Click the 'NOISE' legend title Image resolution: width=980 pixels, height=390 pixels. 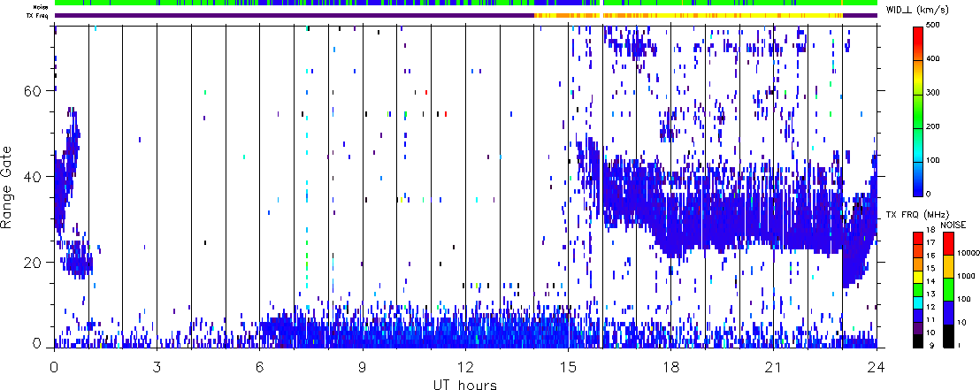953,225
